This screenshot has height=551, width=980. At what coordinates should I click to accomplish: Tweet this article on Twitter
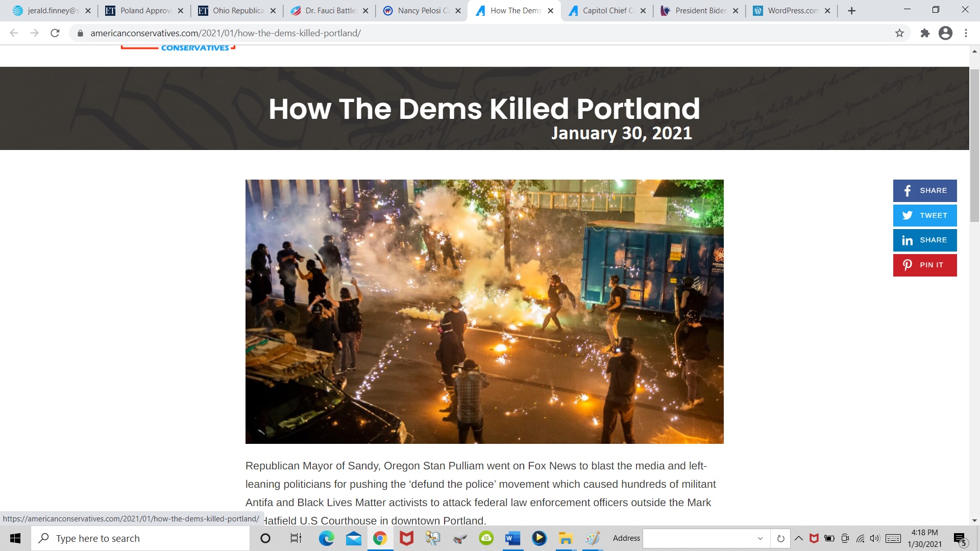[924, 215]
